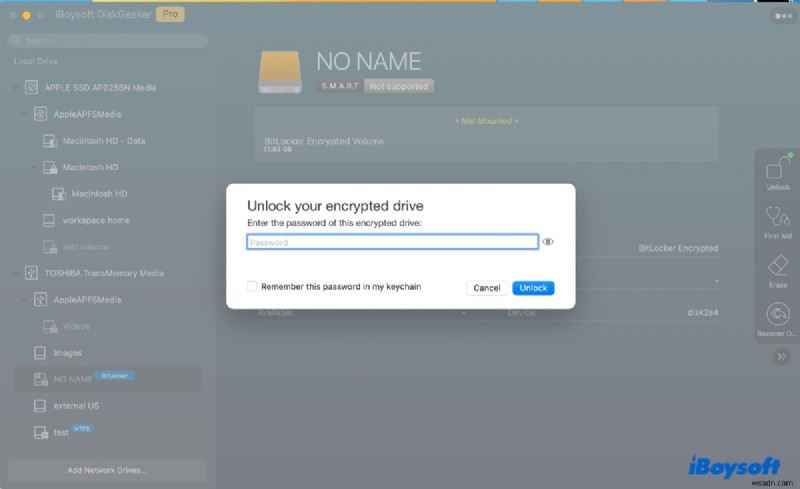Screen dimensions: 800x489
Task: Click the blue BitLocker tag on NO NAME
Action: 114,376
